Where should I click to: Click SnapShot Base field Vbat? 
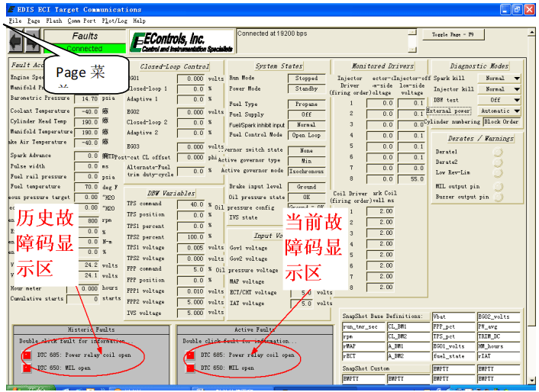pos(453,316)
